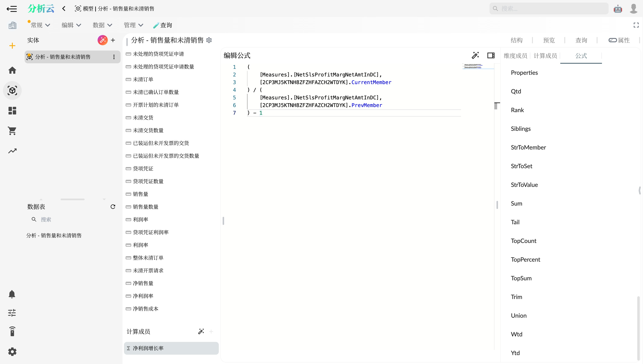Expand the 数据 menu in toolbar

102,25
